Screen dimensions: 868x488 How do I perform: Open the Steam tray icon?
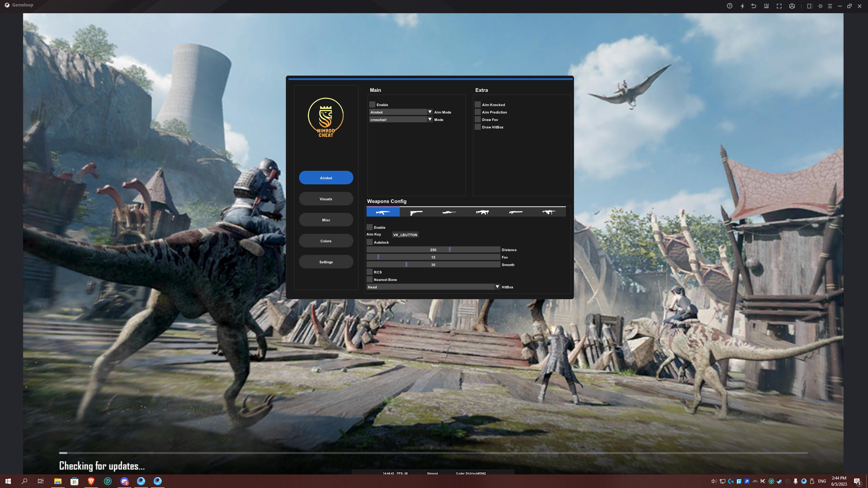coord(779,481)
